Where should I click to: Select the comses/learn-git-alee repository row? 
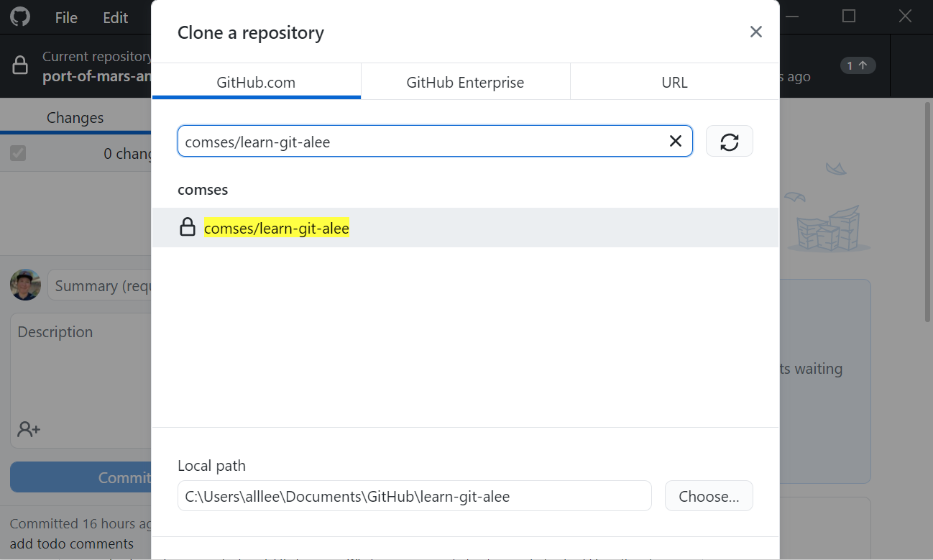point(465,228)
